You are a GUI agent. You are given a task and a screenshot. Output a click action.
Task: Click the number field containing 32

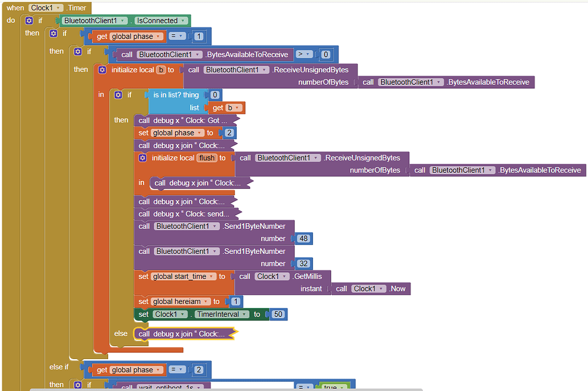(303, 264)
